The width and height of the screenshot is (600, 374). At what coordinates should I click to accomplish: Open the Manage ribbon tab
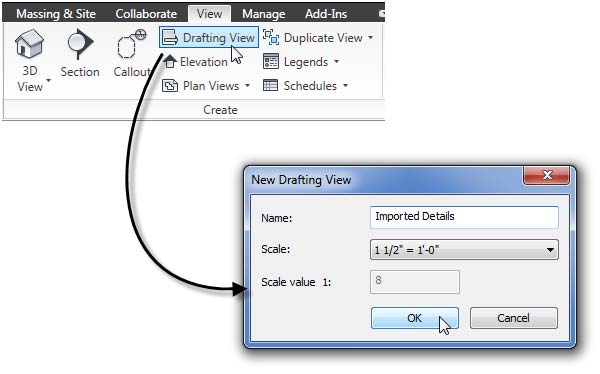(264, 14)
